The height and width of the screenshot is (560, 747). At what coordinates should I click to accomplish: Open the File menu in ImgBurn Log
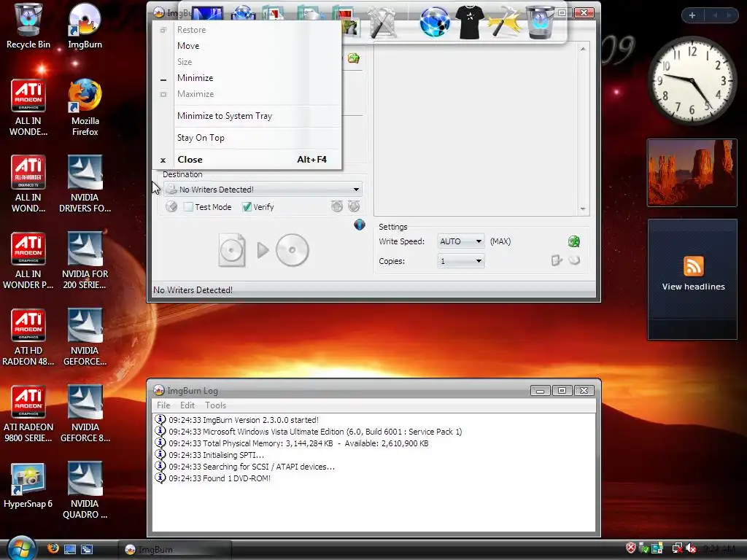[163, 405]
